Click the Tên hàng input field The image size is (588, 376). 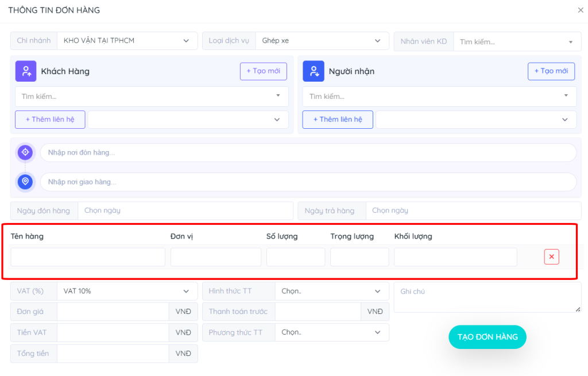(x=88, y=257)
